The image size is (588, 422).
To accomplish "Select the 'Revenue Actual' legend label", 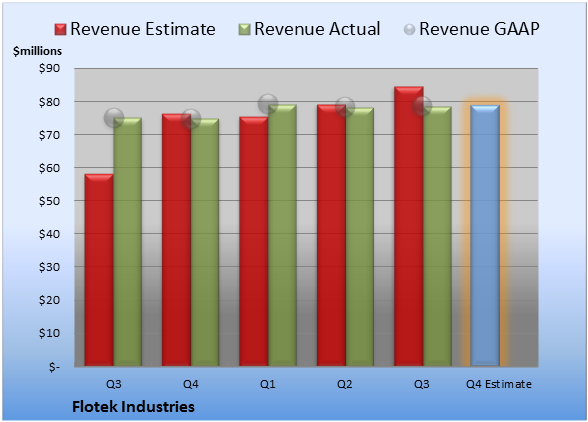I will (317, 29).
